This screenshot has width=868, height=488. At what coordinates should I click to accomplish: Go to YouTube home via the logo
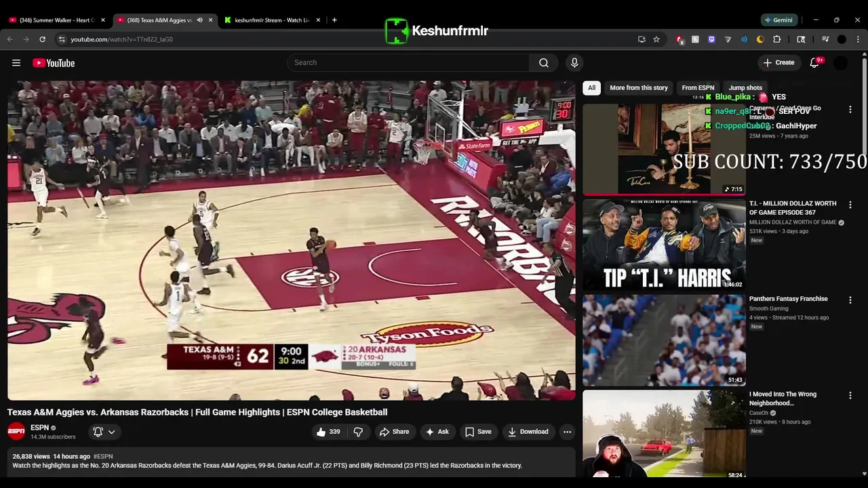[54, 63]
